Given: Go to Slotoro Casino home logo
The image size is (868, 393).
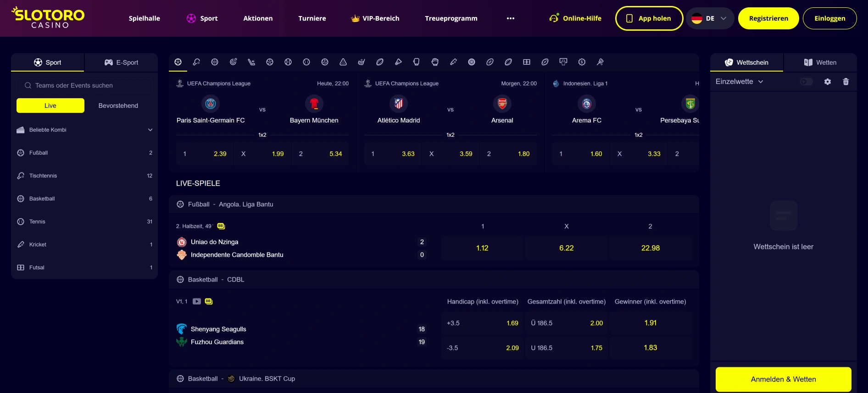Looking at the screenshot, I should (x=48, y=17).
